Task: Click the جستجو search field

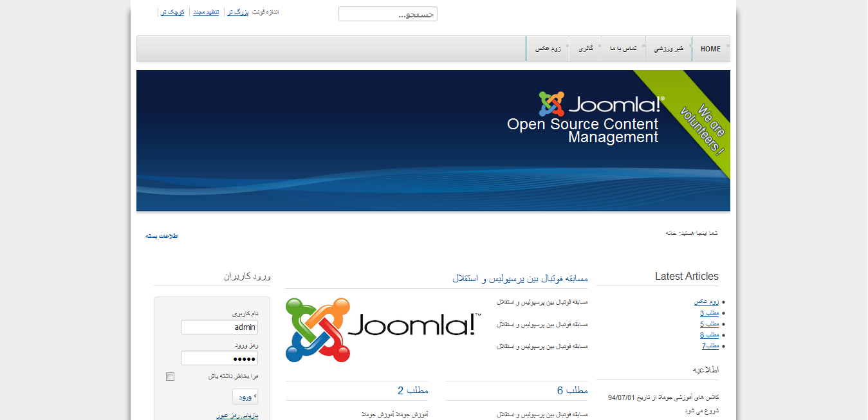Action: [388, 14]
